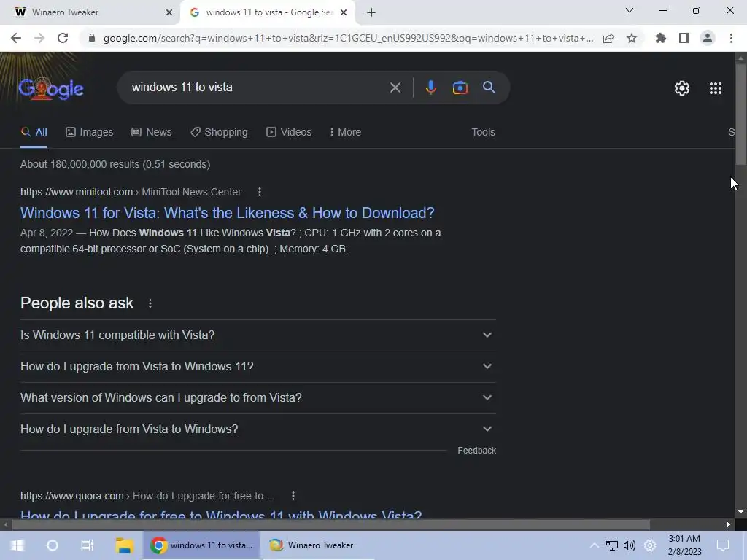Image resolution: width=747 pixels, height=560 pixels.
Task: Bookmark this tab with the star
Action: tap(632, 38)
